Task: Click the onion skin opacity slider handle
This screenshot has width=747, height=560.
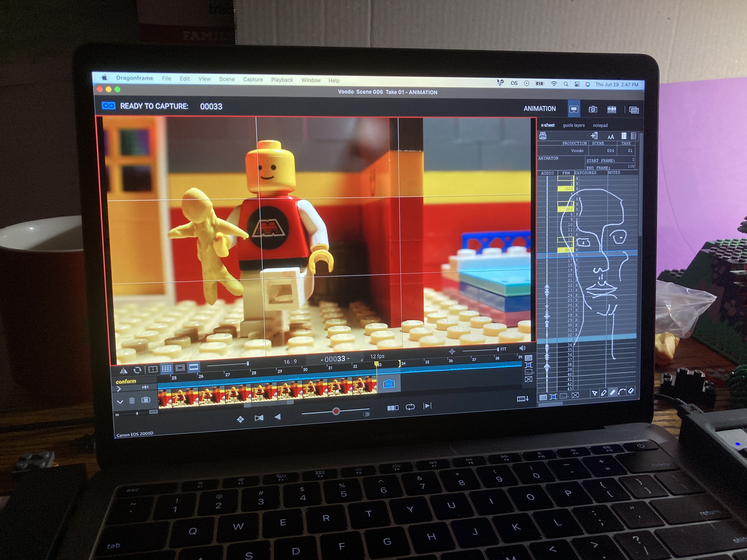Action: coord(336,411)
